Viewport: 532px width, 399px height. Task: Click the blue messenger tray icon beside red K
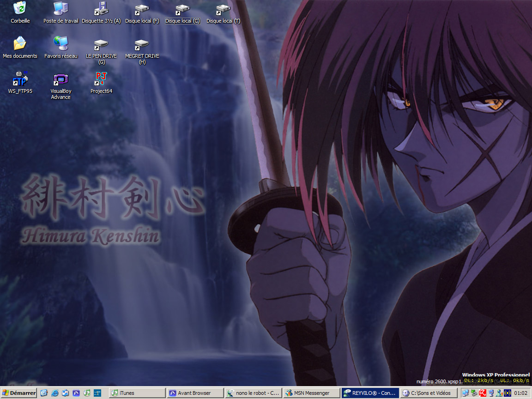491,393
